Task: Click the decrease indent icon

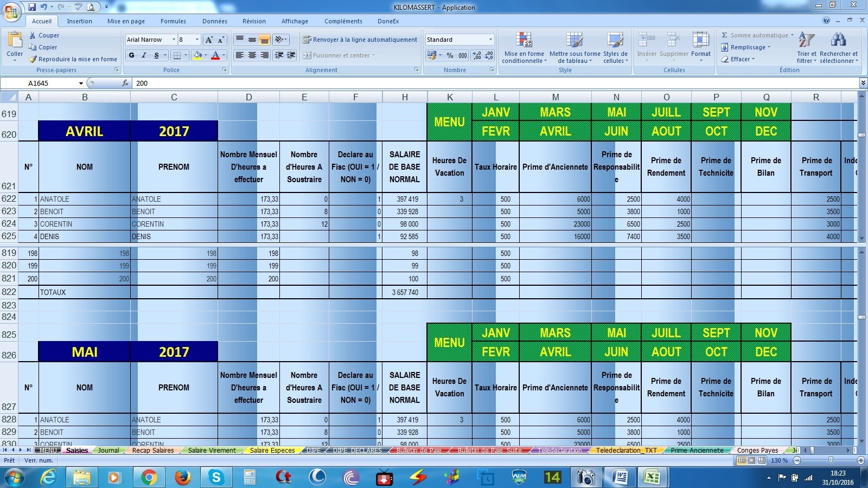Action: point(279,55)
